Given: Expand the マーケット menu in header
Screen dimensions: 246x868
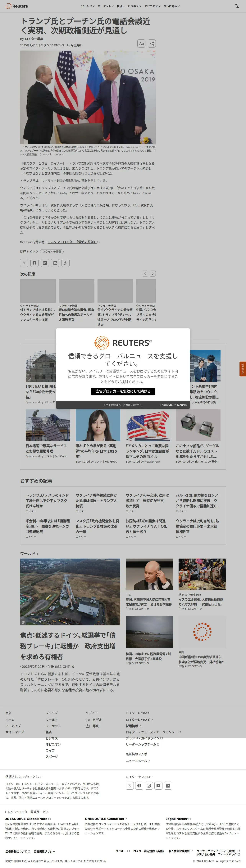Looking at the screenshot, I should tap(106, 6).
